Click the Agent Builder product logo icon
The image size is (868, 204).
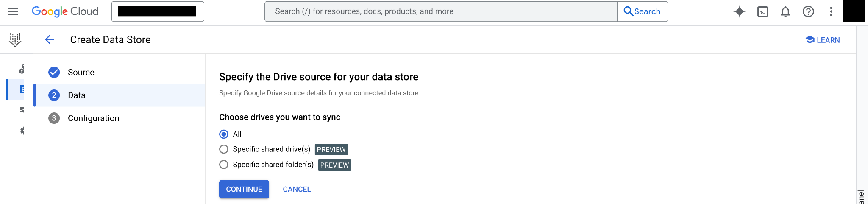[15, 39]
